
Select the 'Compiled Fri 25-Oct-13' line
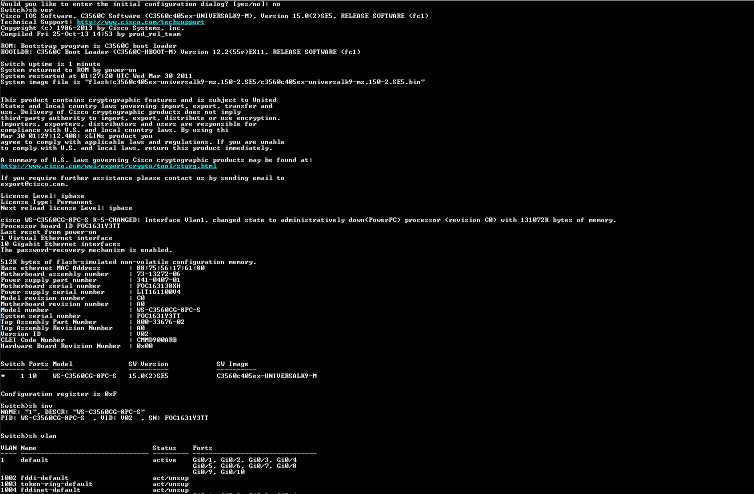pos(91,34)
